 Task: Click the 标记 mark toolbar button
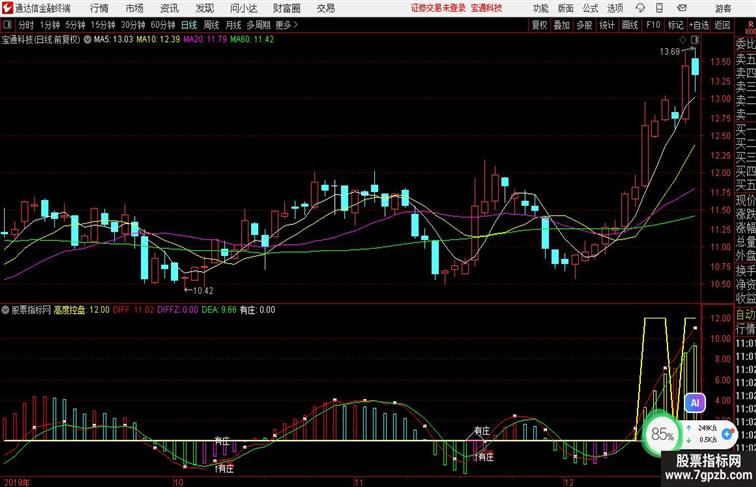[675, 25]
